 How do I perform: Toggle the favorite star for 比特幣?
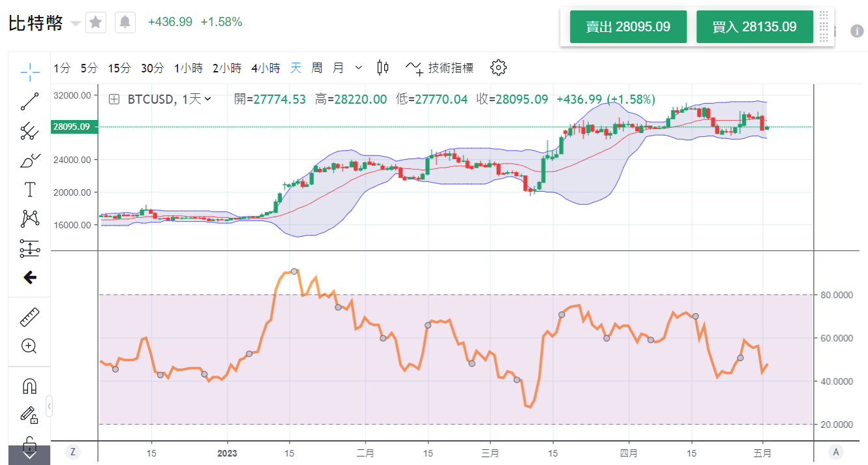tap(96, 23)
